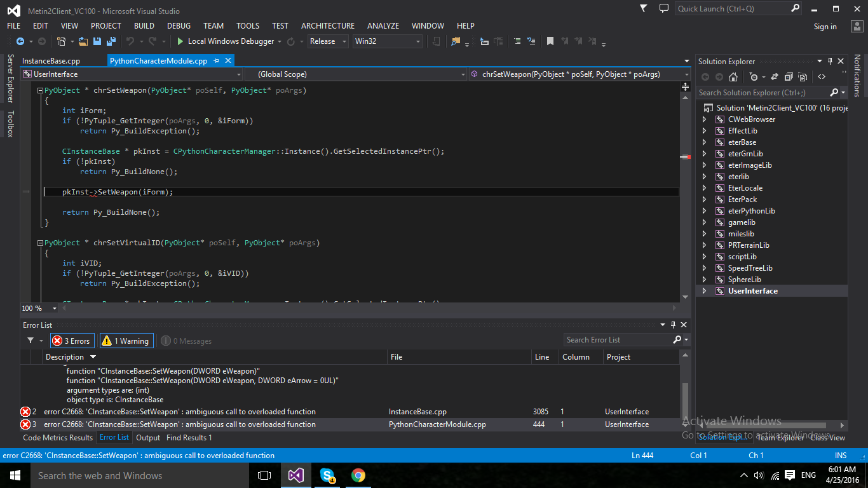The image size is (868, 488).
Task: Open the ANALYZE menu
Action: point(383,26)
